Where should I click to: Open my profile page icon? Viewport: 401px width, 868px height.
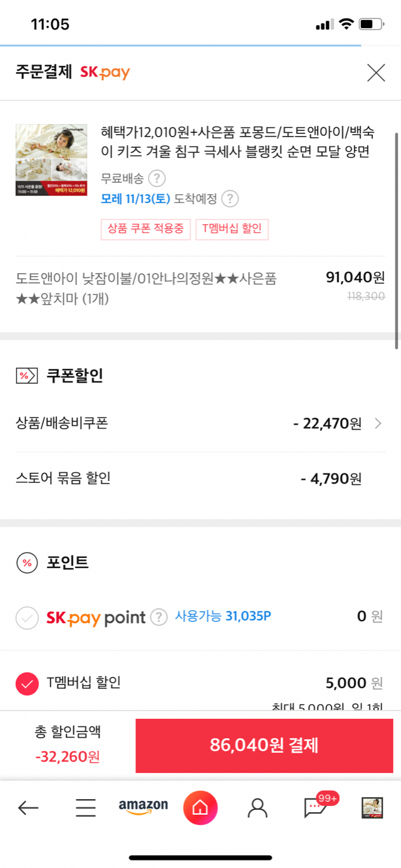pos(258,808)
